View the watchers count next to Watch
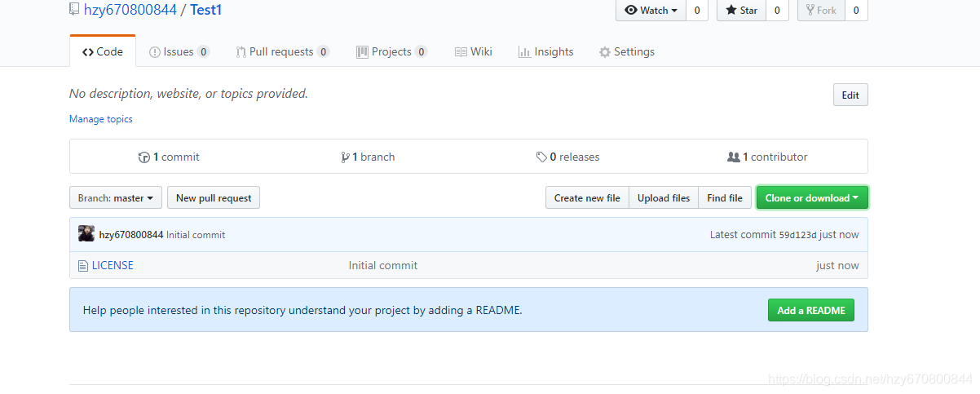Viewport: 980px width, 394px height. (696, 11)
